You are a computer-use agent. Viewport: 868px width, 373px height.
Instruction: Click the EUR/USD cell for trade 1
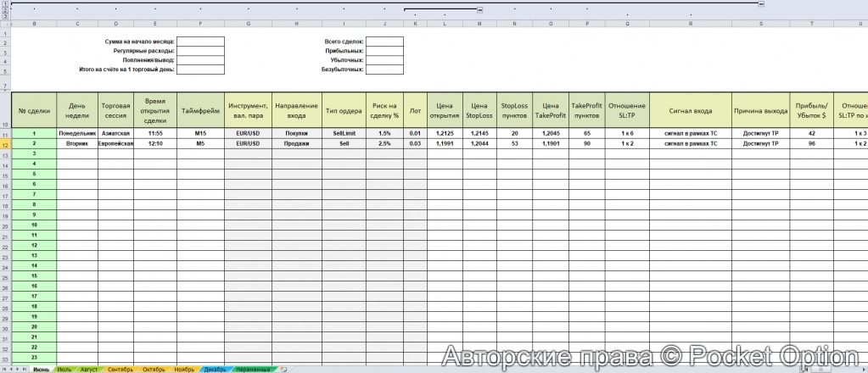click(248, 134)
